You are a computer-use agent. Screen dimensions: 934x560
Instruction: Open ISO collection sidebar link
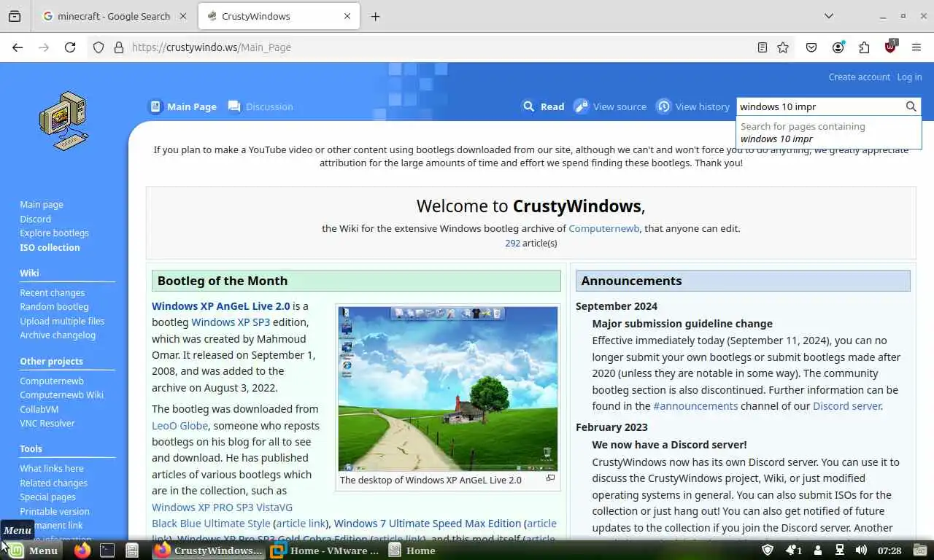tap(50, 247)
